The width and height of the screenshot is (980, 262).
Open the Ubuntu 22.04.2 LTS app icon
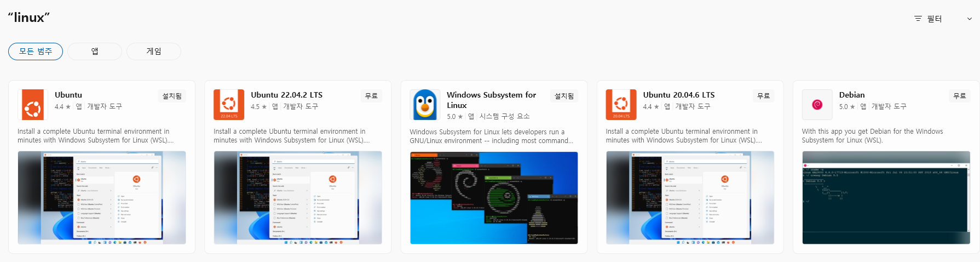tap(229, 105)
